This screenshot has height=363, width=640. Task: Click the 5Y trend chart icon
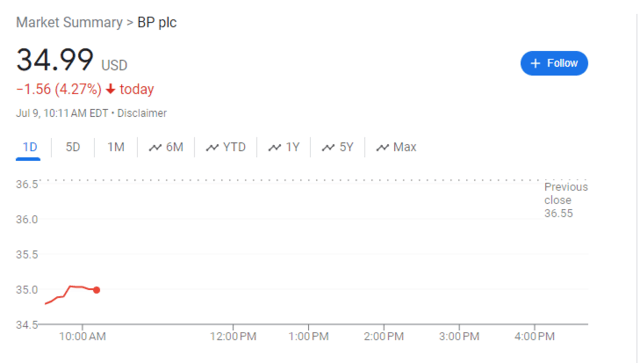point(328,147)
